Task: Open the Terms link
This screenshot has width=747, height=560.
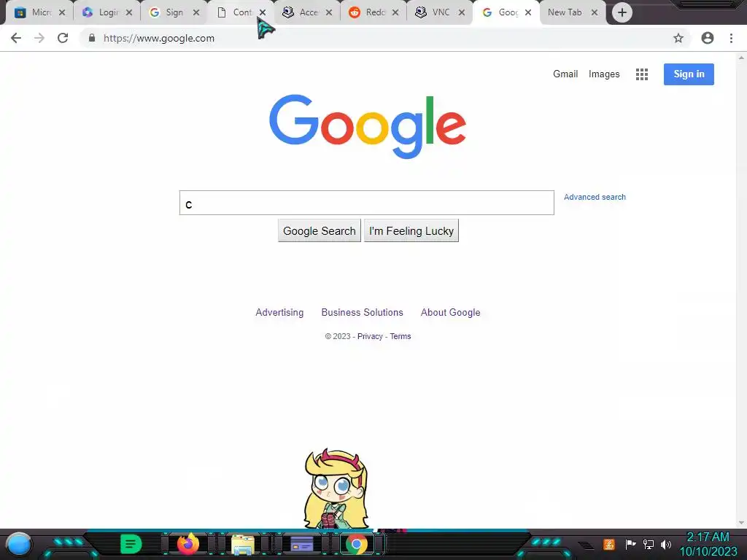Action: pos(400,336)
